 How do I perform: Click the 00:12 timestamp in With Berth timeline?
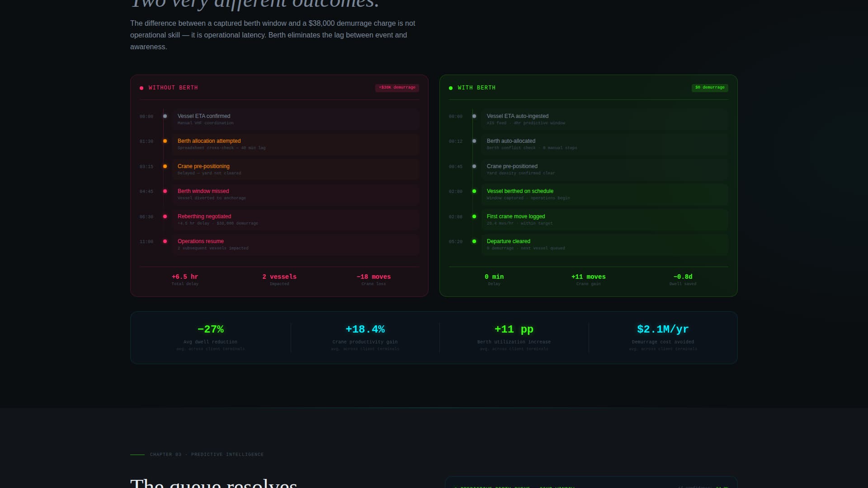coord(456,141)
